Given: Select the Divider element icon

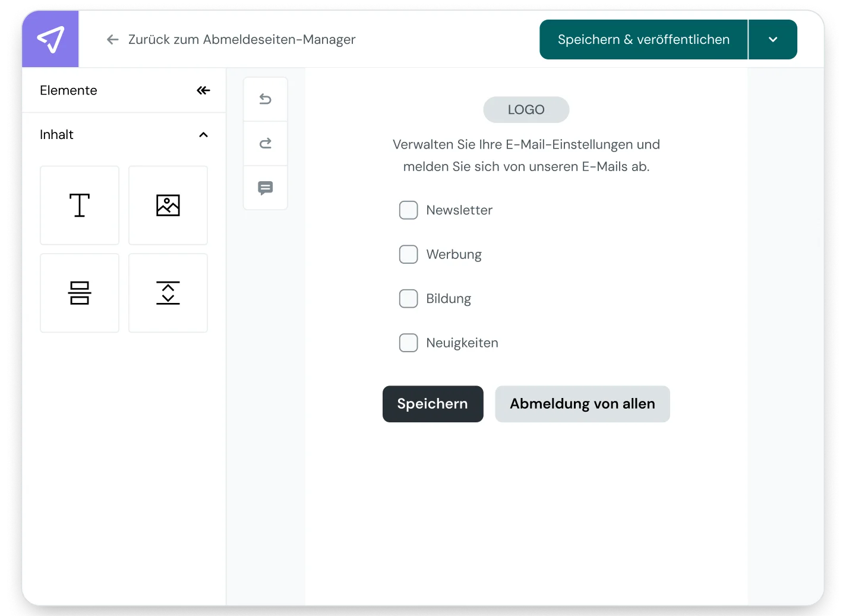Looking at the screenshot, I should pos(79,292).
